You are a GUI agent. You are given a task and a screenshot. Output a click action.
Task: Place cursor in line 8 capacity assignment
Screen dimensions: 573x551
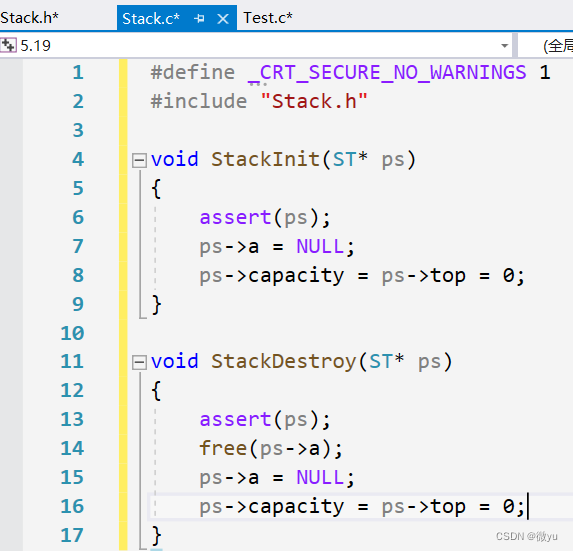[362, 276]
